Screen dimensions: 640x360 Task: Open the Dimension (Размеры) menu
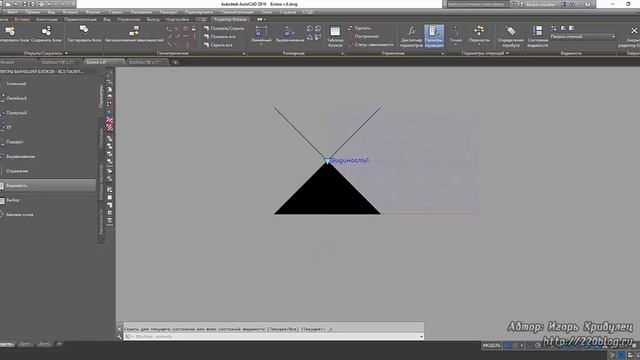[168, 12]
